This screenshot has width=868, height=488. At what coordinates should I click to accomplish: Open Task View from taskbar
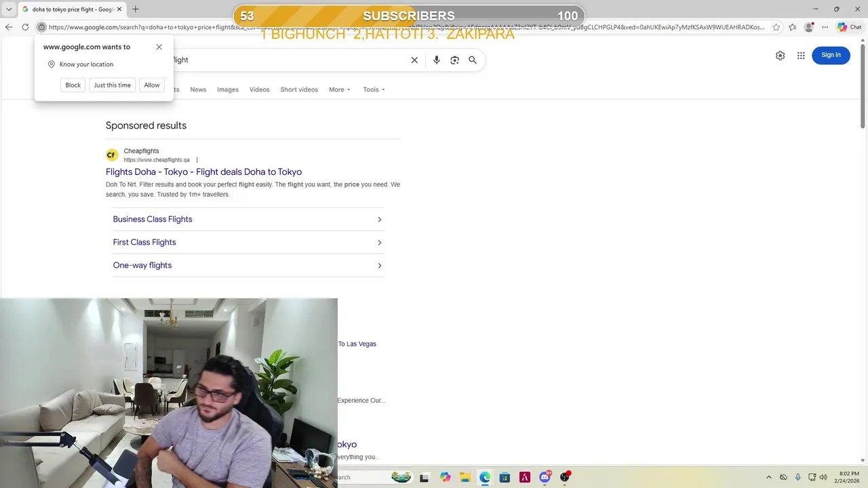424,477
